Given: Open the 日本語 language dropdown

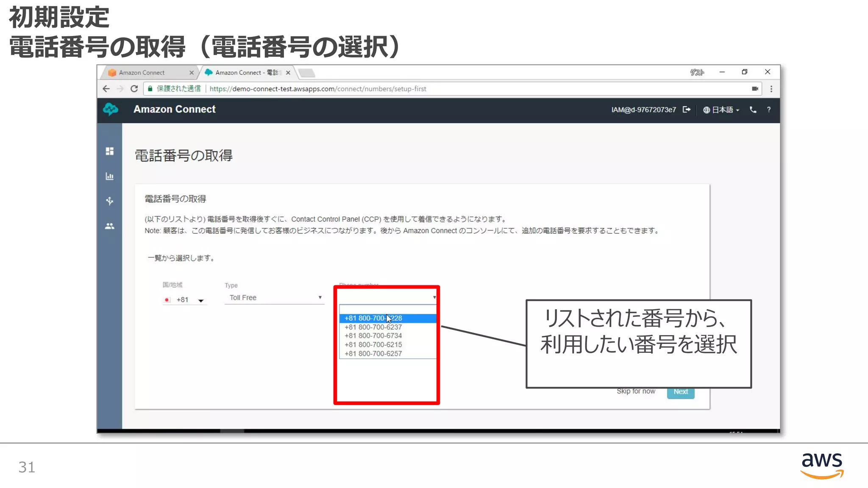Looking at the screenshot, I should [721, 110].
